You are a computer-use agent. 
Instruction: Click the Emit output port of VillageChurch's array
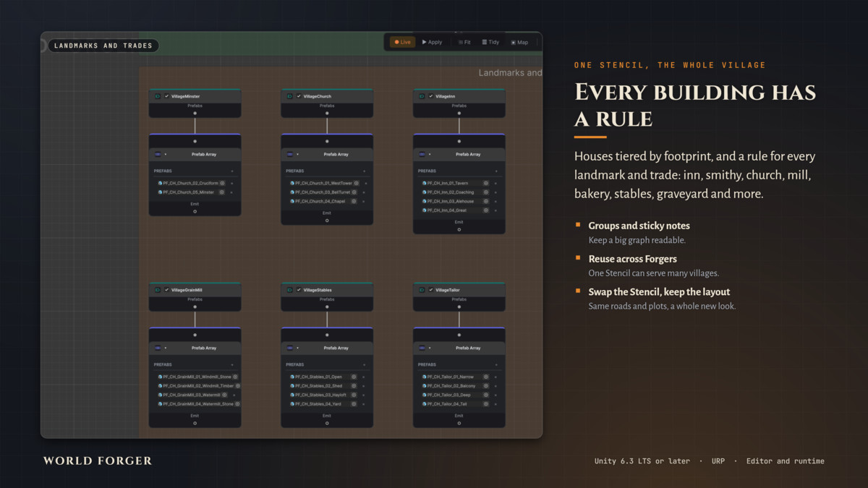point(327,221)
